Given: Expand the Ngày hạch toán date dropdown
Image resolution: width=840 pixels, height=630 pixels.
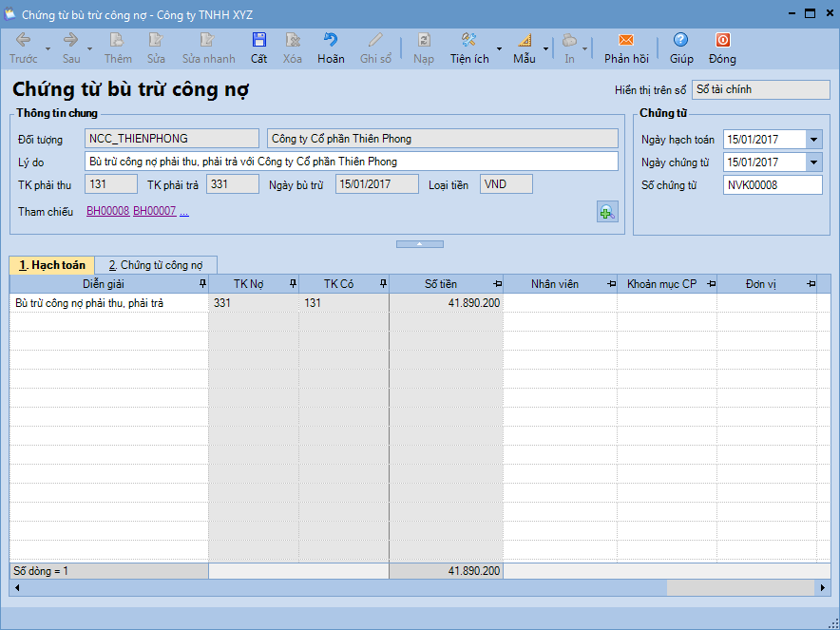Looking at the screenshot, I should [813, 140].
